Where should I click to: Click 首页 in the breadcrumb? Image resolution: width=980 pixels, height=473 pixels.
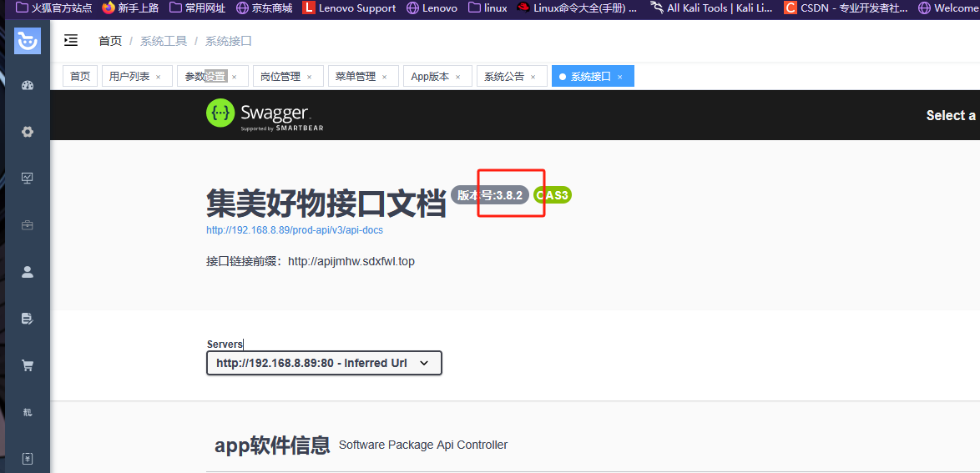click(x=110, y=41)
